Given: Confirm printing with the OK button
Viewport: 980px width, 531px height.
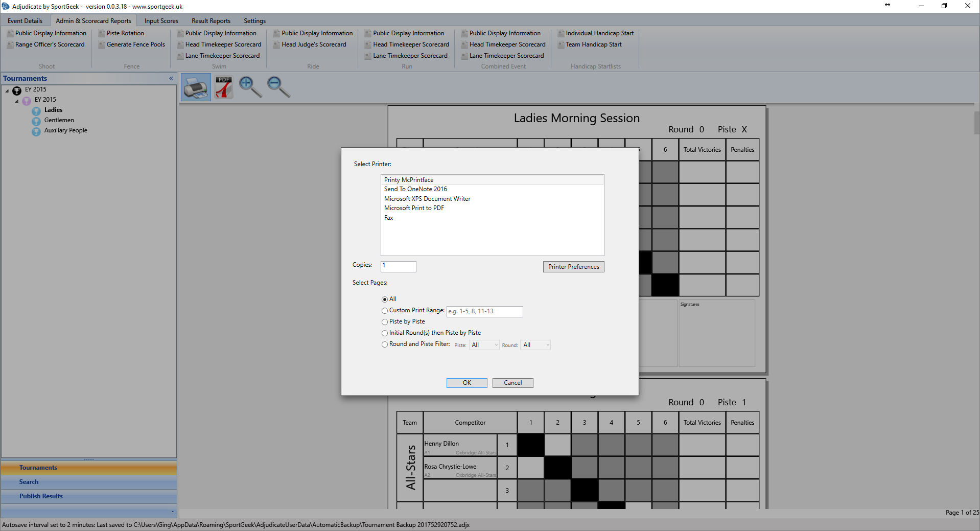Looking at the screenshot, I should click(x=467, y=383).
